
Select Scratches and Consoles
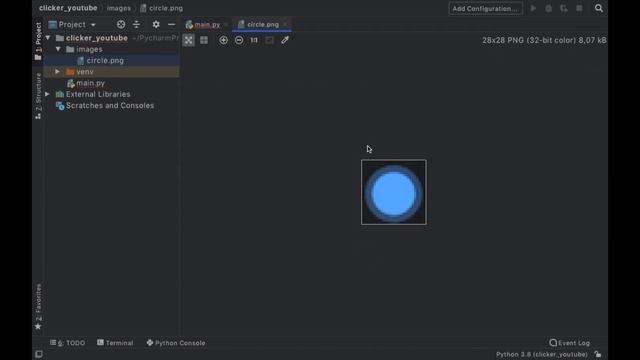coord(110,106)
